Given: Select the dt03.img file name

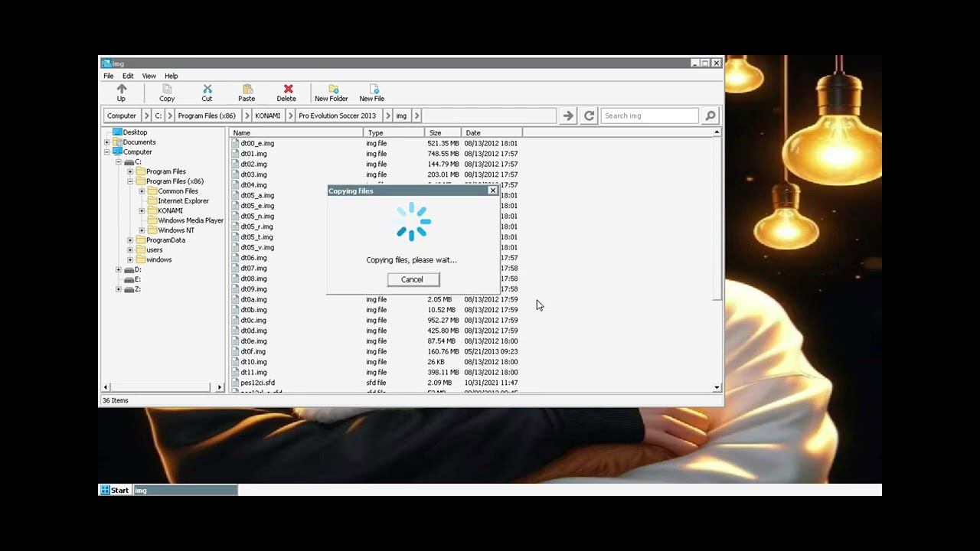Looking at the screenshot, I should [x=253, y=174].
